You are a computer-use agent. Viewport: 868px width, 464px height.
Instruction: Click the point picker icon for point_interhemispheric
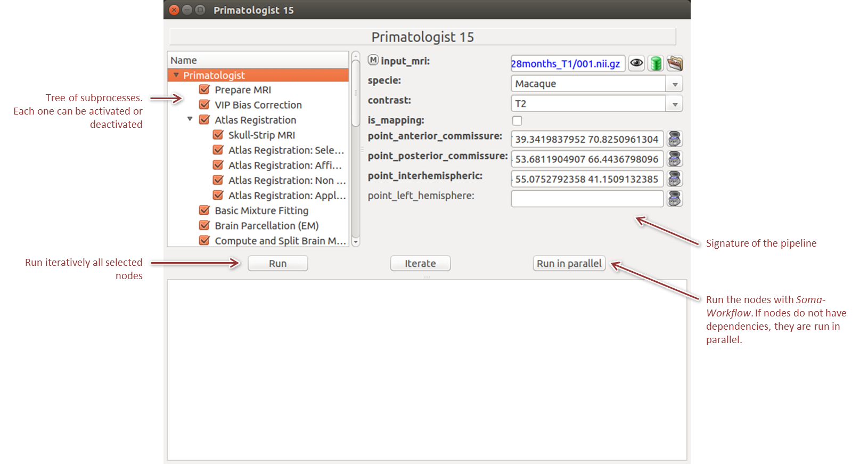675,178
